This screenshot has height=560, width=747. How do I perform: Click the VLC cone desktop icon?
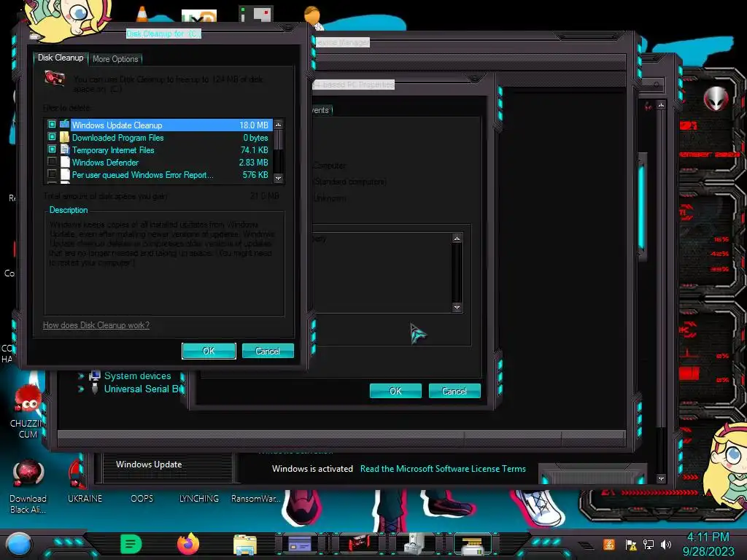[x=142, y=14]
